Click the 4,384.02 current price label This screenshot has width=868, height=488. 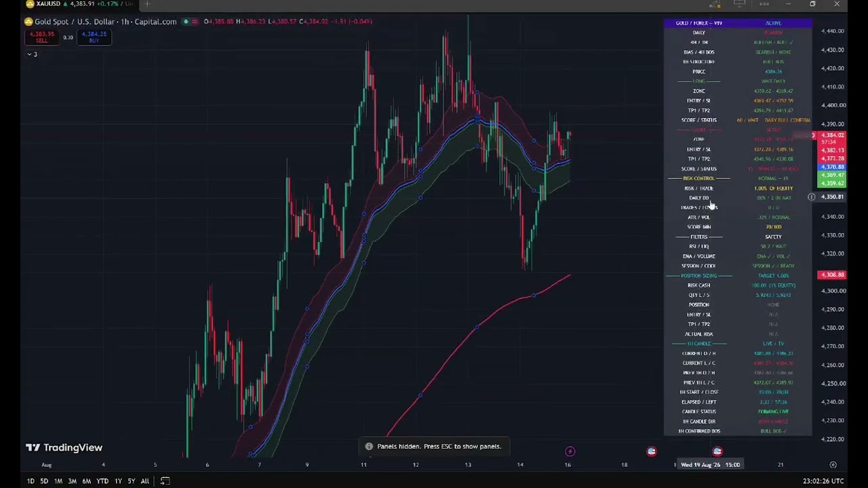point(832,136)
